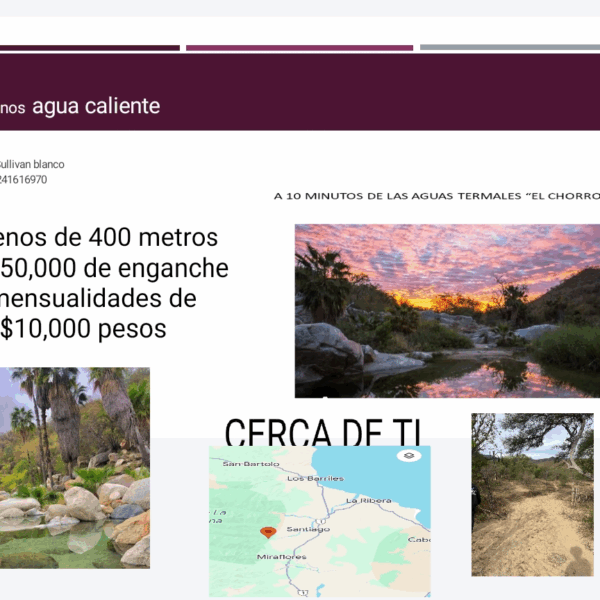This screenshot has height=600, width=600.
Task: Click the '$10,000 pesos' text
Action: point(83,329)
